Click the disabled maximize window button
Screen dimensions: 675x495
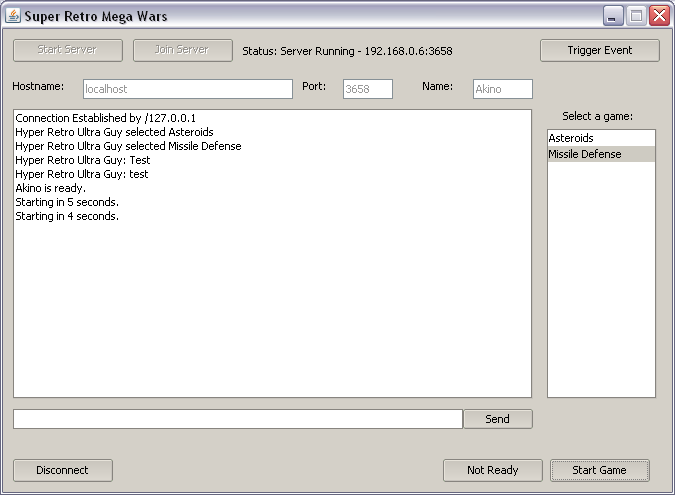click(636, 16)
